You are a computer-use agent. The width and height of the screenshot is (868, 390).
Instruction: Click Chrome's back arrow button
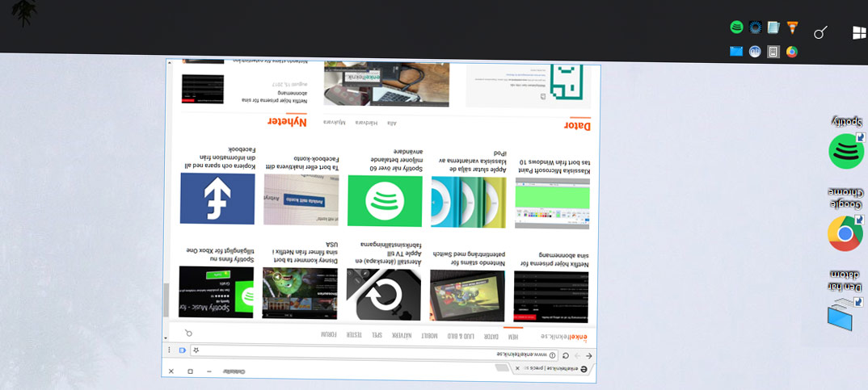coord(588,356)
